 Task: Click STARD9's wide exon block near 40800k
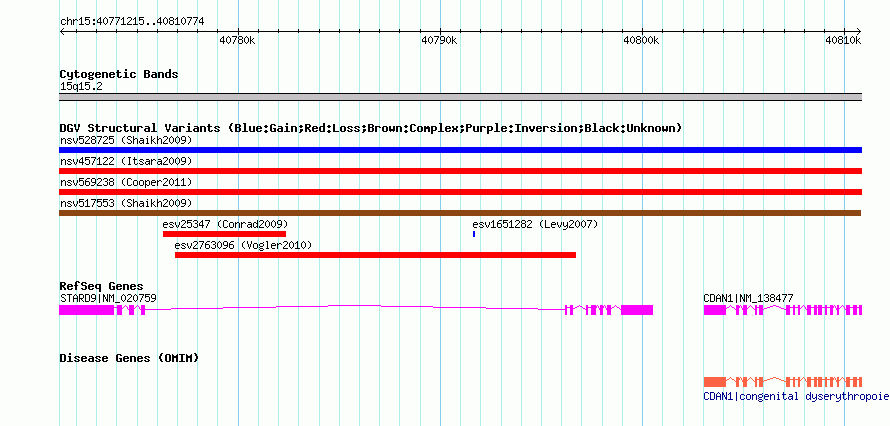coord(637,310)
